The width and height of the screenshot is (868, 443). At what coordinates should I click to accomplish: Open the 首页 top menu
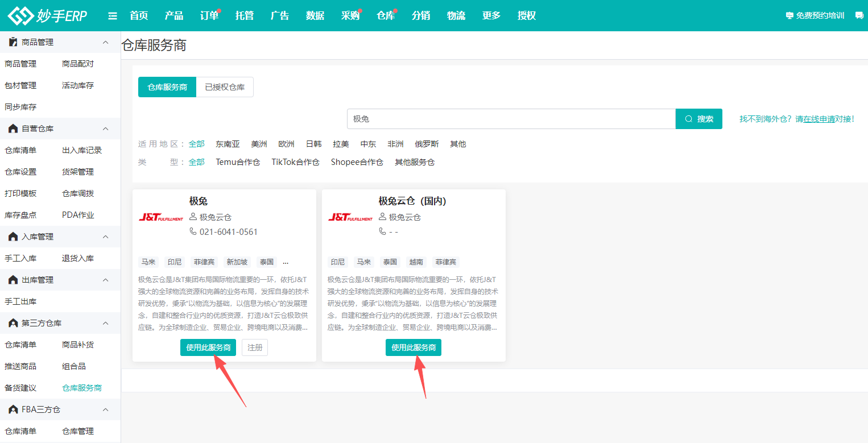point(139,16)
